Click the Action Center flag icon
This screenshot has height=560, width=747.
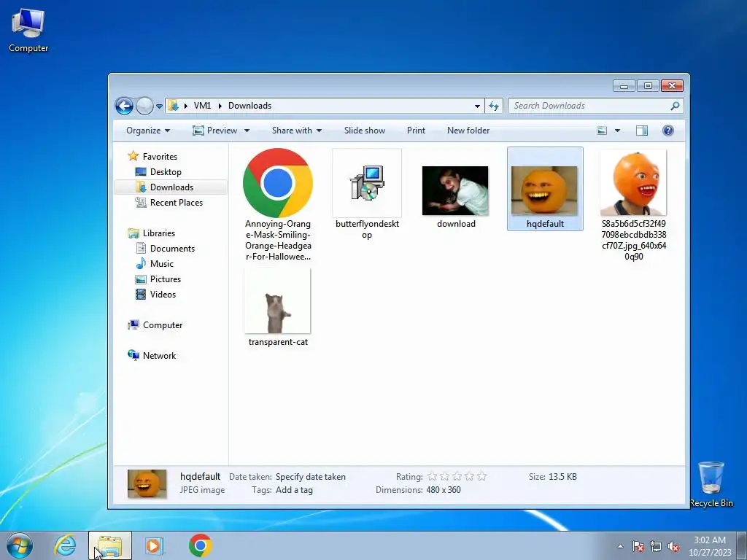point(638,546)
